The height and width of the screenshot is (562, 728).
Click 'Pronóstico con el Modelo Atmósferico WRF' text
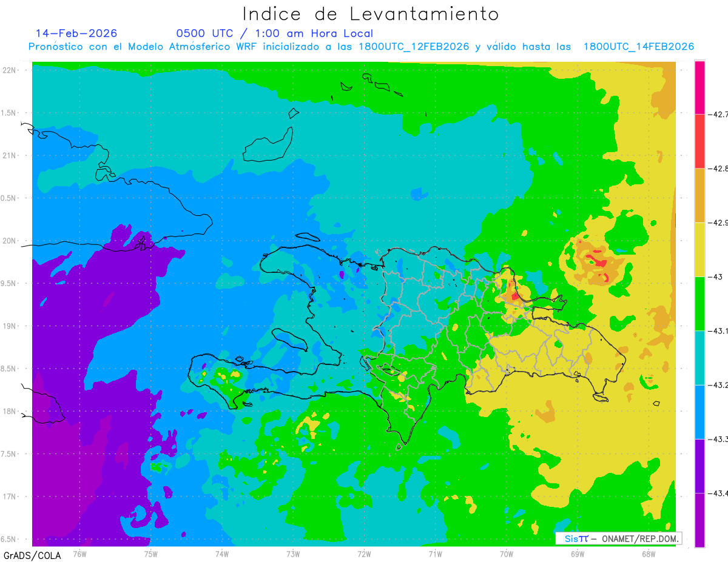pyautogui.click(x=143, y=47)
